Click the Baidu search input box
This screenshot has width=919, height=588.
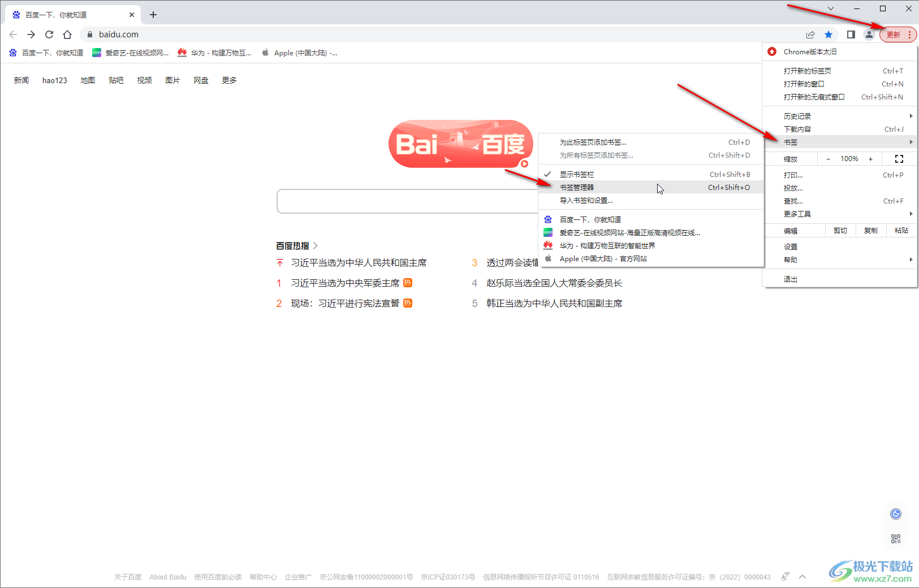click(x=407, y=201)
